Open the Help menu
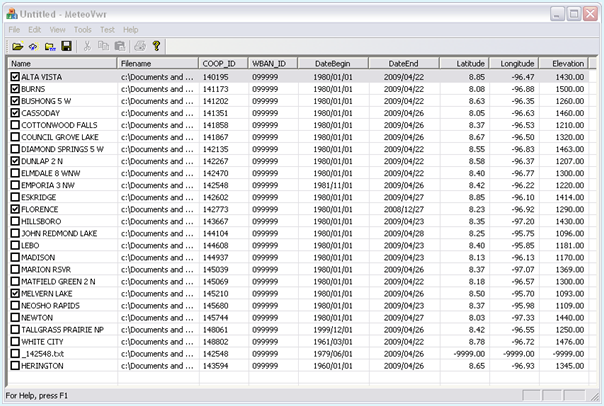This screenshot has width=604, height=406. pos(131,30)
